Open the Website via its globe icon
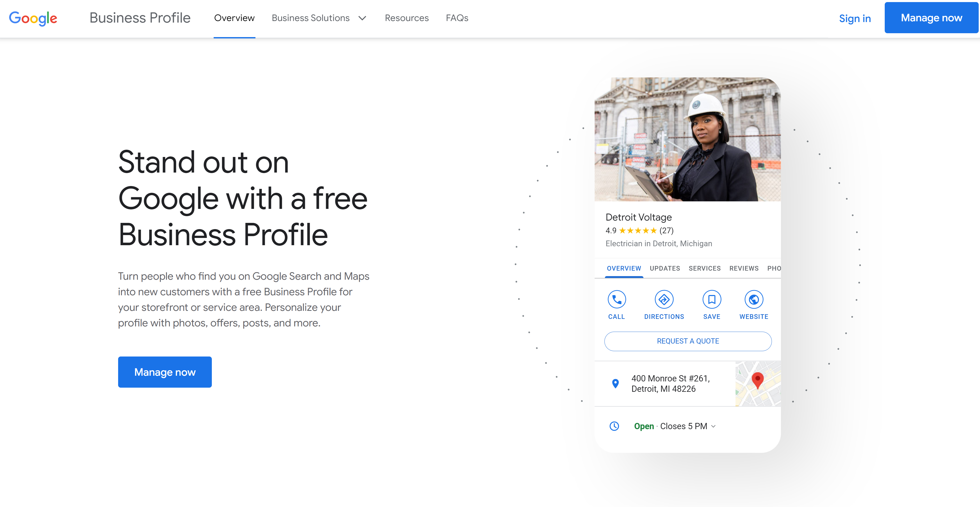 [x=754, y=300]
